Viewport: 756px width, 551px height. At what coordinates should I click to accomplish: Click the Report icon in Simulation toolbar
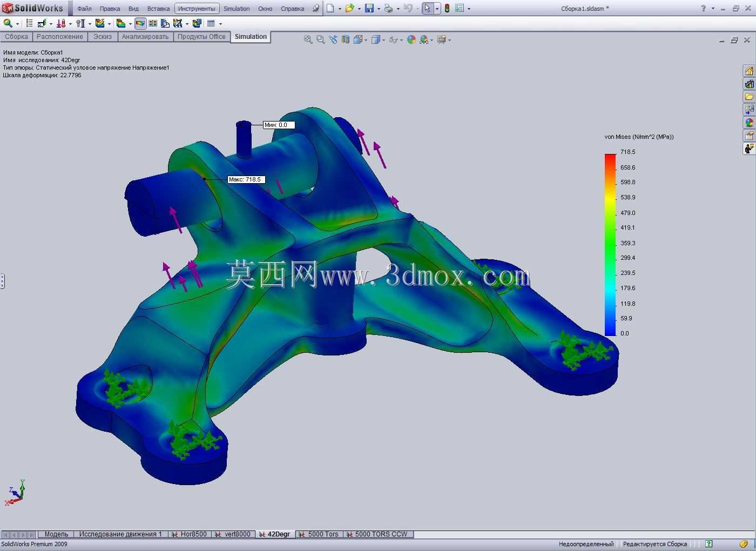click(x=197, y=23)
